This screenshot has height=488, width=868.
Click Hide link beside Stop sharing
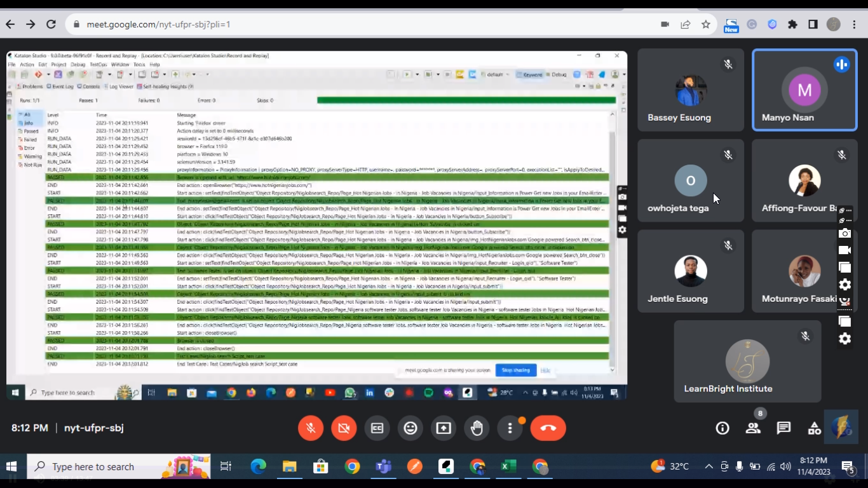545,370
